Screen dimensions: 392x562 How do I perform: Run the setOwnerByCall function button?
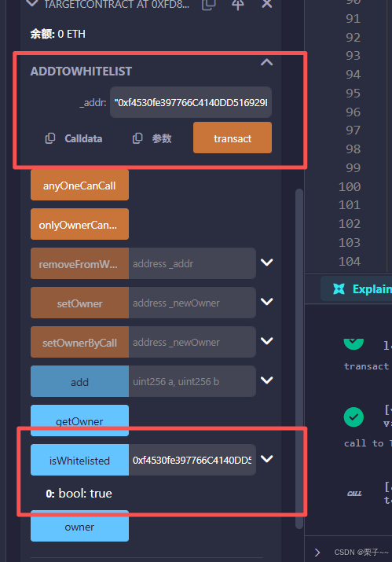[x=79, y=342]
